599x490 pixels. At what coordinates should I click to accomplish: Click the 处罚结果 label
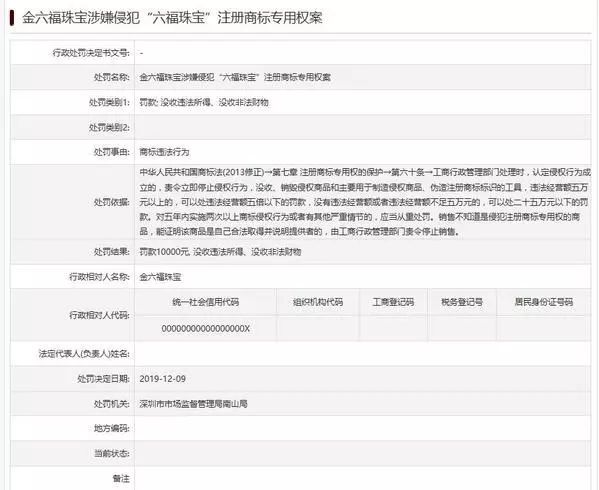click(112, 252)
